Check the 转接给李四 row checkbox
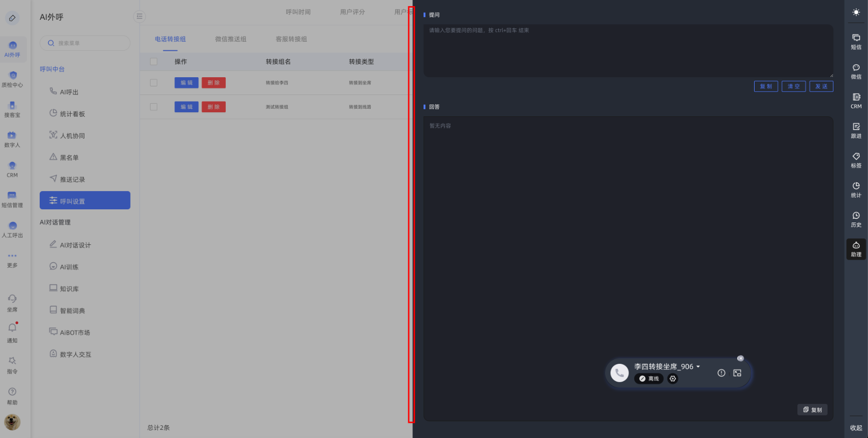 coord(154,83)
